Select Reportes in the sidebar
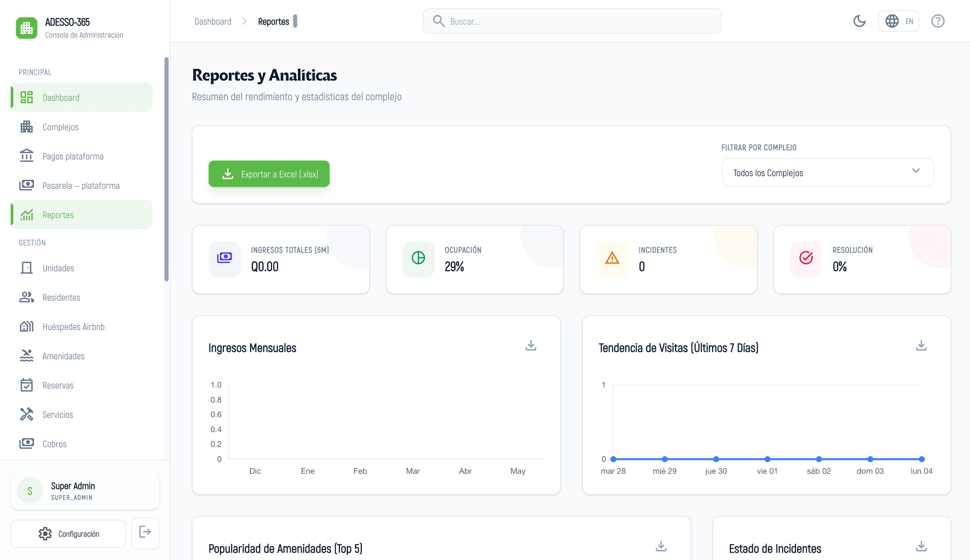The image size is (970, 560). pyautogui.click(x=82, y=215)
